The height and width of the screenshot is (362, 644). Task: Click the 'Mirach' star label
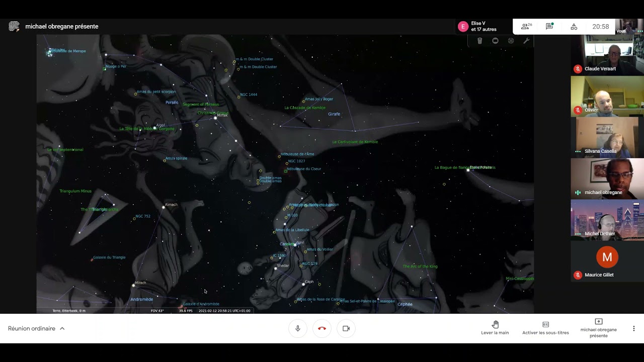[x=140, y=283]
